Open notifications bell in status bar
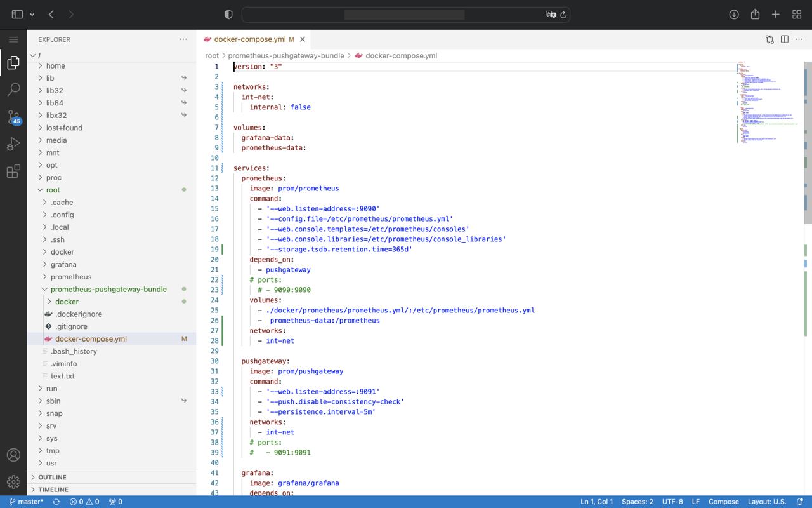 [x=800, y=502]
